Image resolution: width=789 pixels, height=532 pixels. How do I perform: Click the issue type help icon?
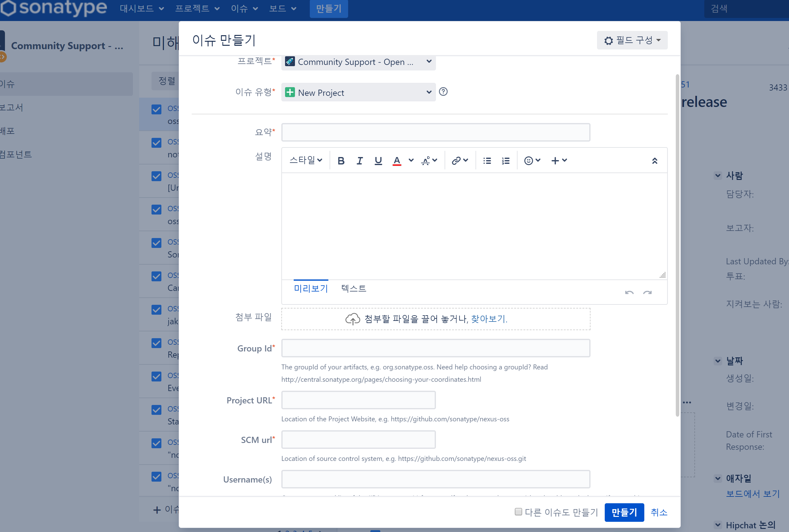tap(443, 92)
